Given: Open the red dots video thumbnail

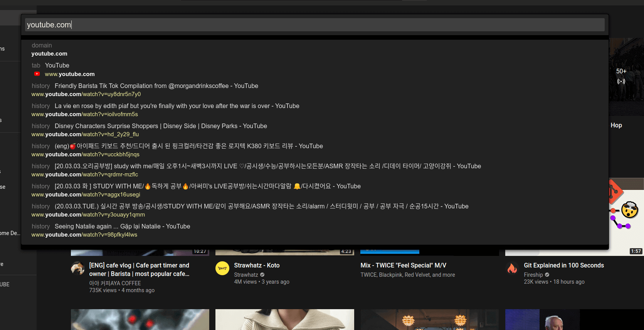Looking at the screenshot, I should coord(140,320).
